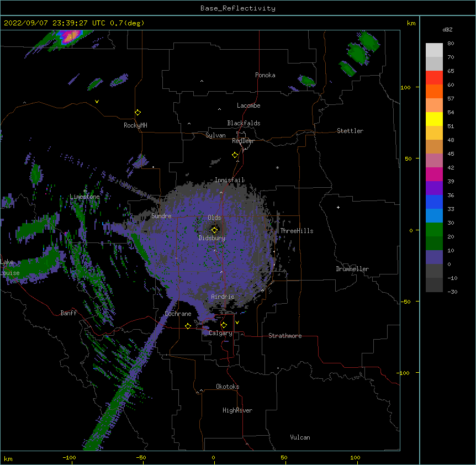Select the yellow legend swatch between 51 and 54
476x465 pixels.
click(x=434, y=119)
